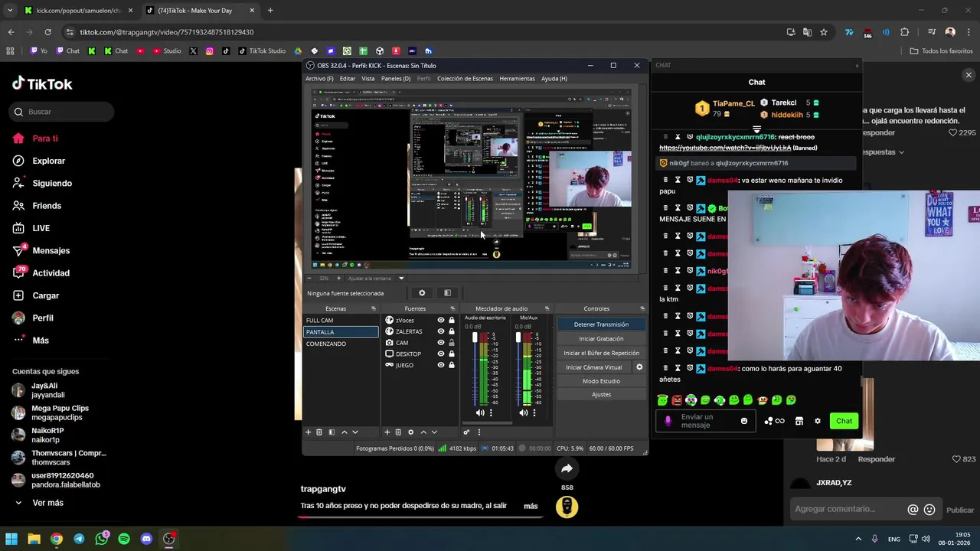980x551 pixels.
Task: Open advanced audio properties gears icon
Action: pos(466,432)
